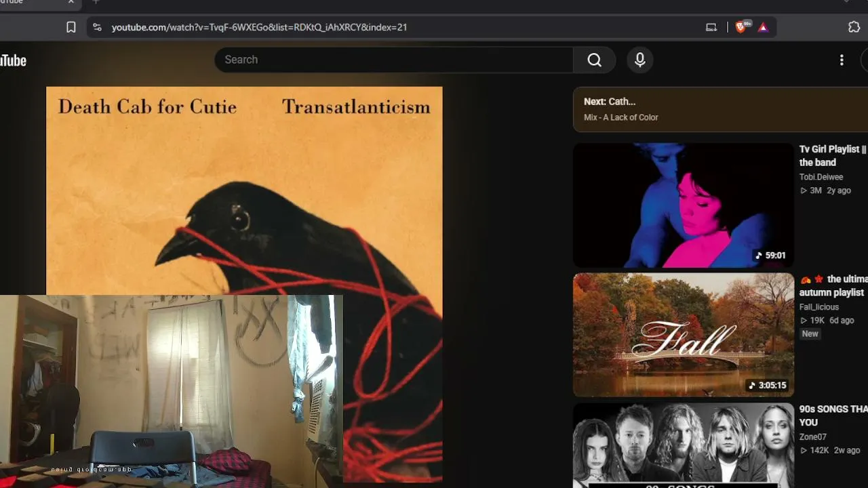Open the 90s songs video thumbnail
The width and height of the screenshot is (868, 488).
(x=683, y=445)
